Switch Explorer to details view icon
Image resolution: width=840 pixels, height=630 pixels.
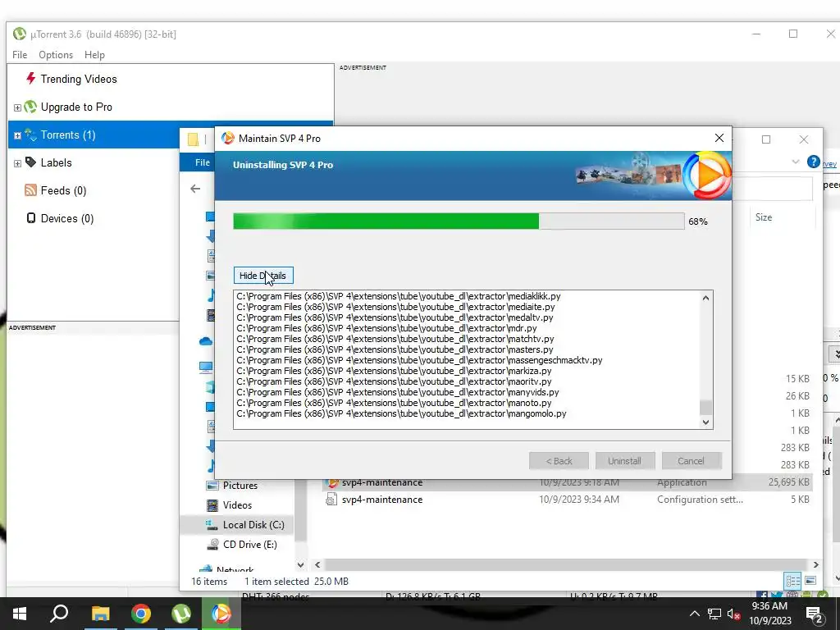click(793, 581)
